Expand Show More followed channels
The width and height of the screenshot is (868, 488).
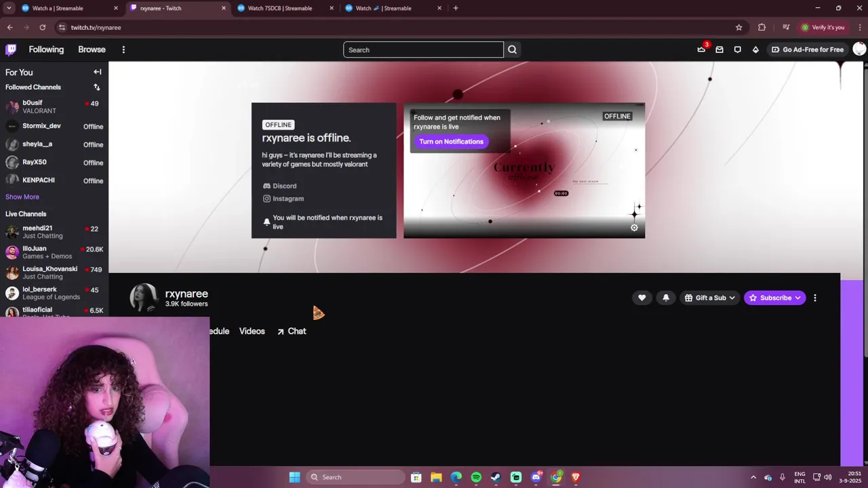point(22,197)
